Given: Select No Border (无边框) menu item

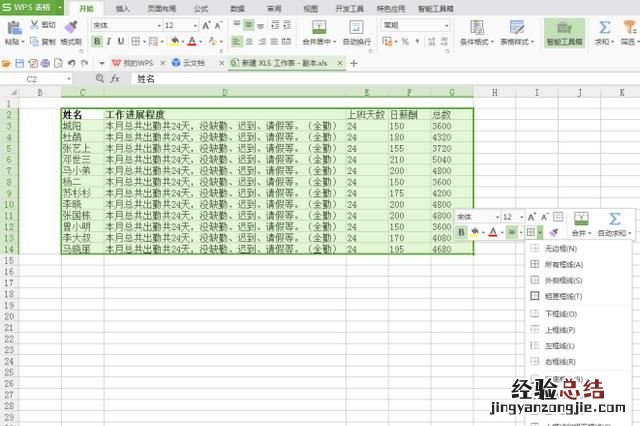Looking at the screenshot, I should point(578,248).
